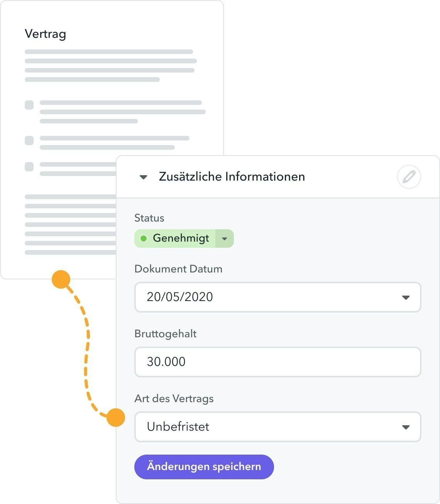Viewport: 440px width, 504px height.
Task: Click the Vertrag document title
Action: tap(46, 34)
